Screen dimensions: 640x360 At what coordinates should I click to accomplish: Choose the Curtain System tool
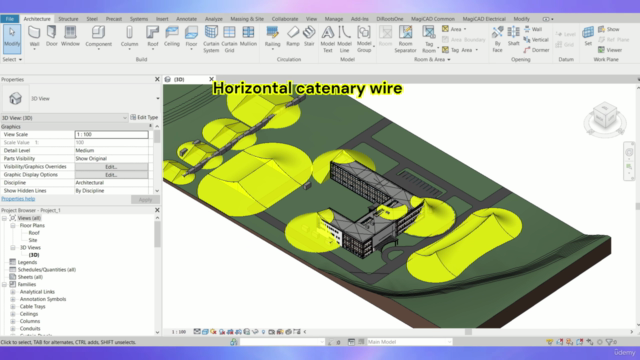[x=211, y=39]
